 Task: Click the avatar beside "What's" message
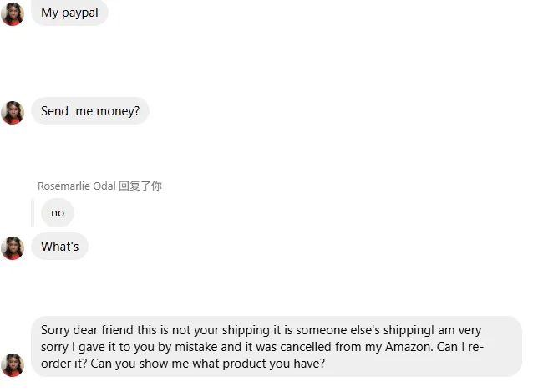click(x=13, y=247)
